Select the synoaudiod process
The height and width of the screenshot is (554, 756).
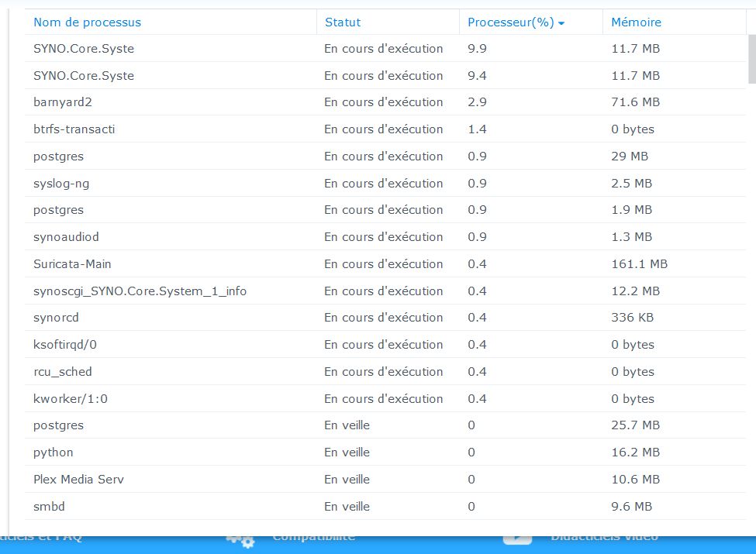click(x=385, y=236)
